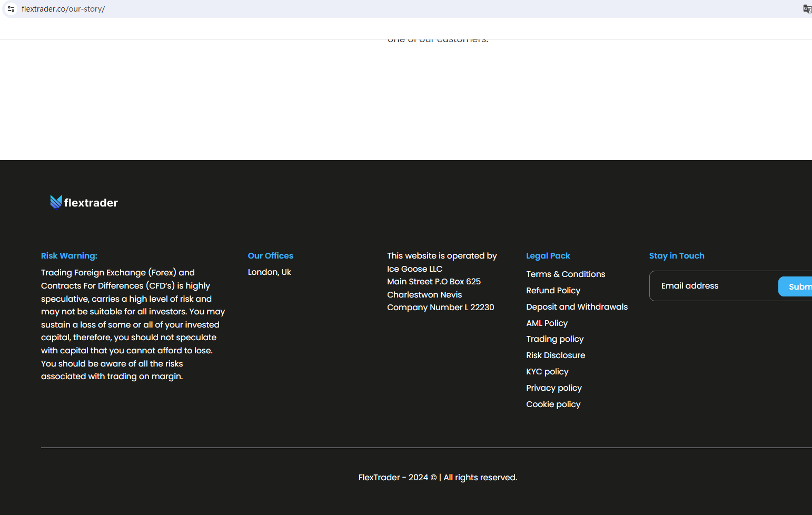Screen dimensions: 812x515
Task: Open the KYC policy link
Action: (547, 372)
